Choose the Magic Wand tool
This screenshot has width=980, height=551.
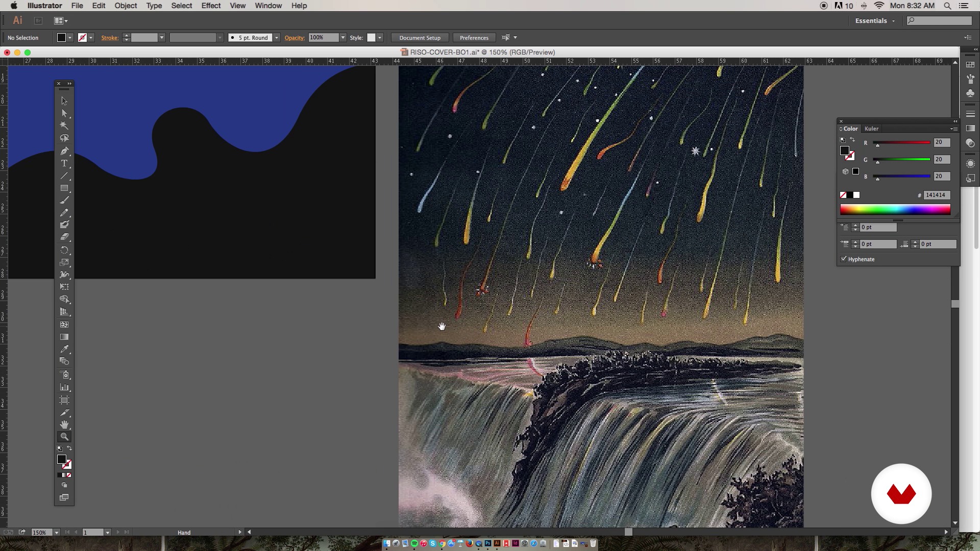pos(64,126)
